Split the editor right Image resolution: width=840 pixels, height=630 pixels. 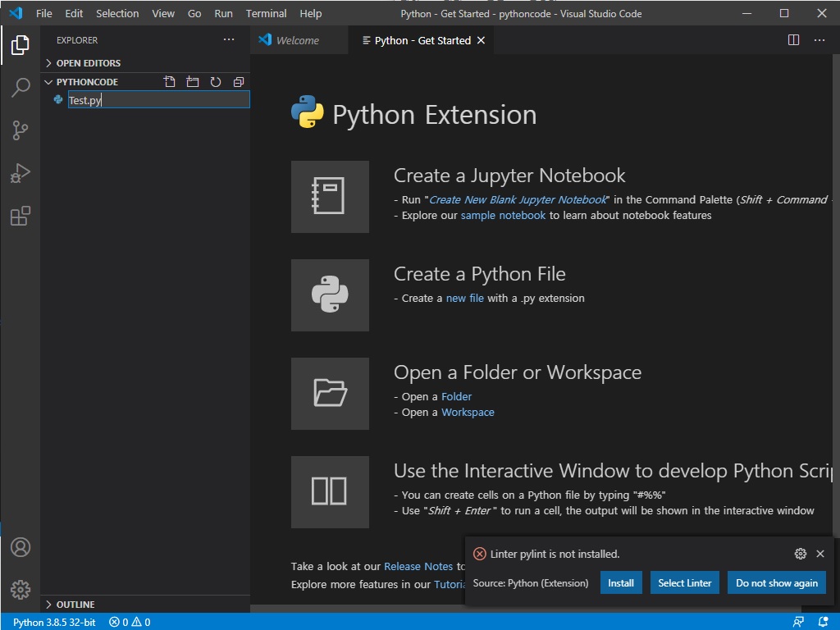tap(793, 40)
